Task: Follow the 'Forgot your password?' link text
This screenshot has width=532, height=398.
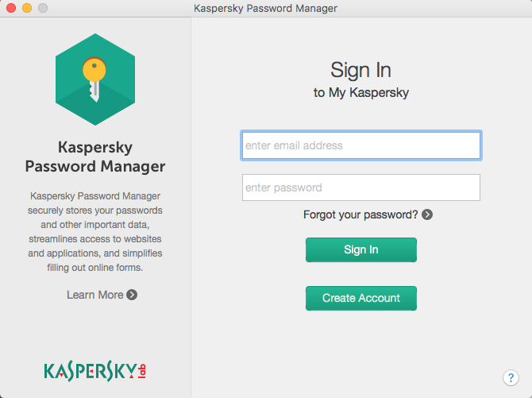Action: tap(360, 214)
